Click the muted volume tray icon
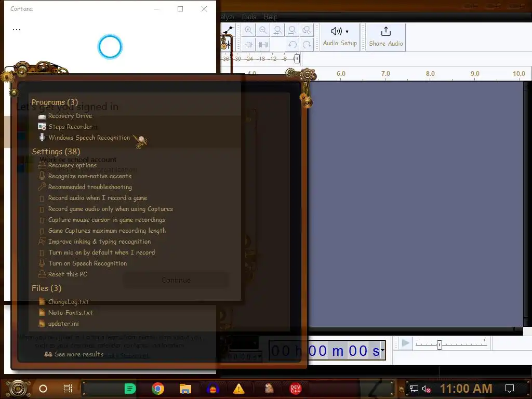The image size is (532, 399). click(426, 389)
